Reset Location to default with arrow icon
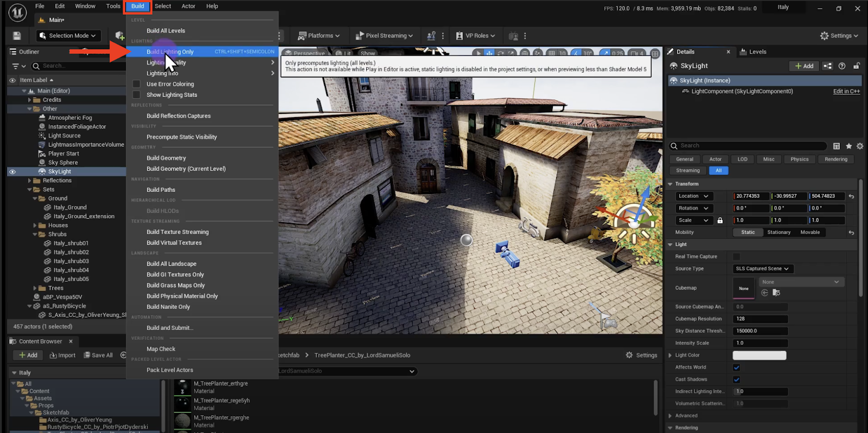 tap(851, 196)
